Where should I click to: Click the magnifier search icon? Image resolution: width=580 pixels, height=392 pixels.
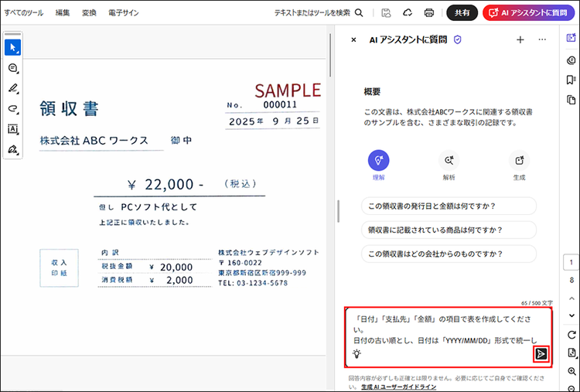tap(359, 13)
